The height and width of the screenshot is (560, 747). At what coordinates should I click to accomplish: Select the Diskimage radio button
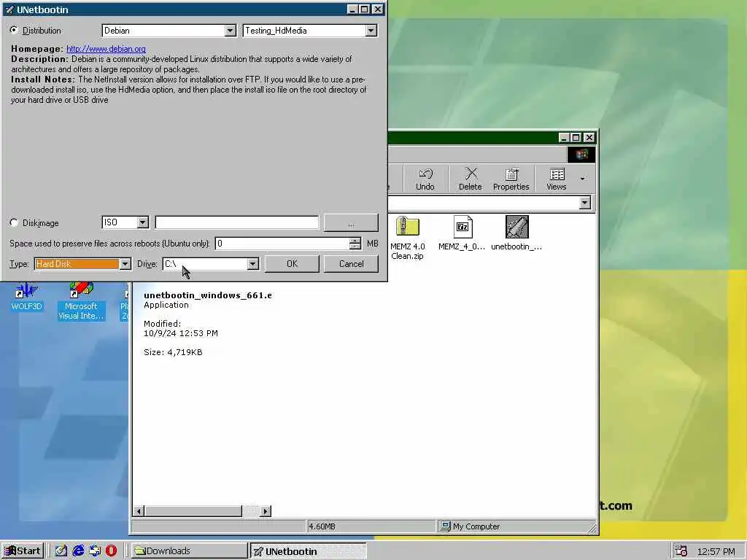click(x=14, y=222)
